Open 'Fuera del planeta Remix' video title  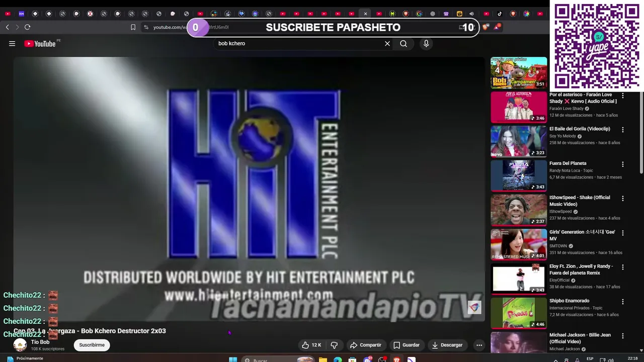click(581, 269)
